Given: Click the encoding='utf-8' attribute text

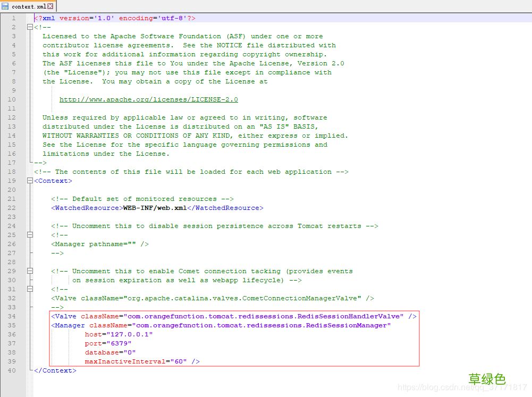Looking at the screenshot, I should tap(153, 18).
